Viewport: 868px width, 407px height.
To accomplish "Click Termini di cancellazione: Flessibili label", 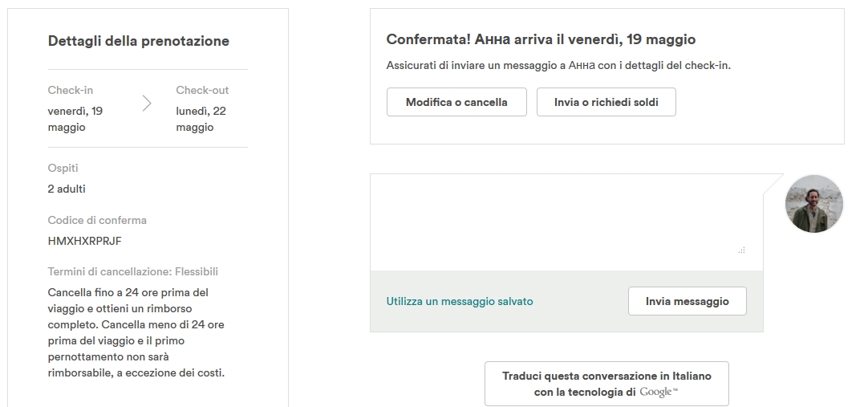I will [132, 271].
